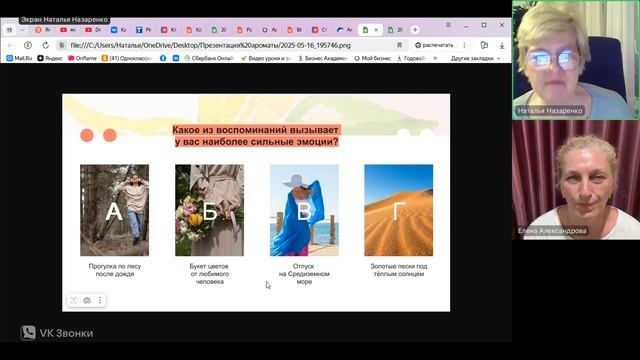Click the camera icon on slide toolbar
The image size is (640, 360).
(x=87, y=300)
